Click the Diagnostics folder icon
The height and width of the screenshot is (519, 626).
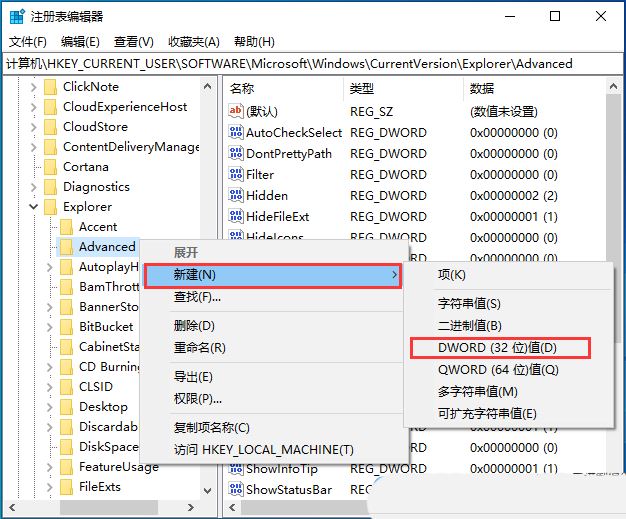coord(50,187)
